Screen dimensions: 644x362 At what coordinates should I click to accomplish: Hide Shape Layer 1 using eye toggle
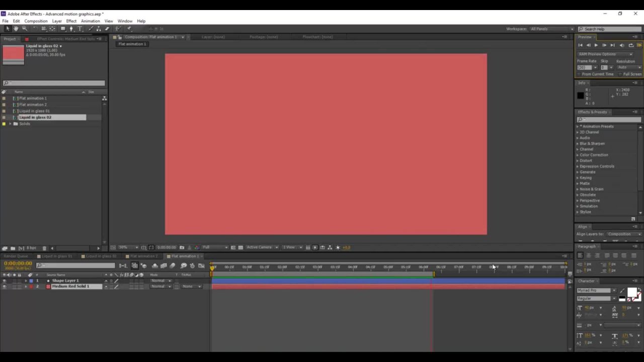coord(5,281)
